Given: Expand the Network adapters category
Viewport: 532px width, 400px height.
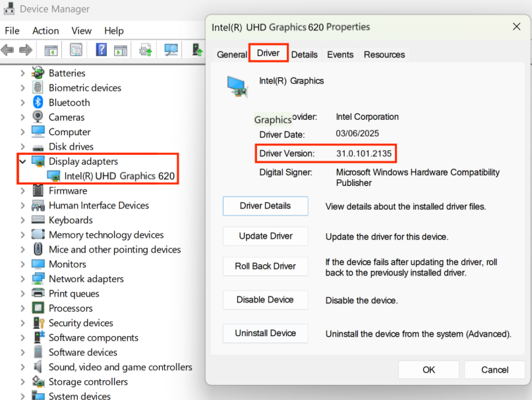Looking at the screenshot, I should coord(23,279).
